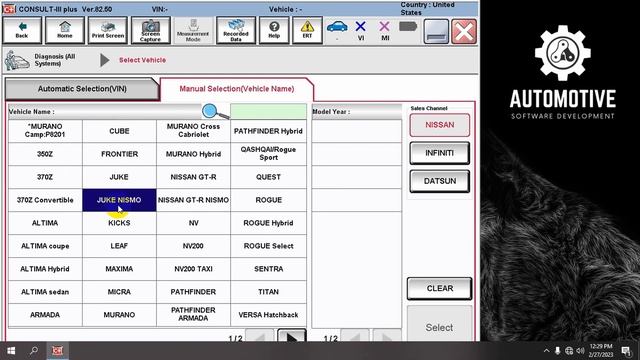Viewport: 640px width, 360px height.
Task: Open Measurement Mode in toolbar
Action: [x=193, y=30]
